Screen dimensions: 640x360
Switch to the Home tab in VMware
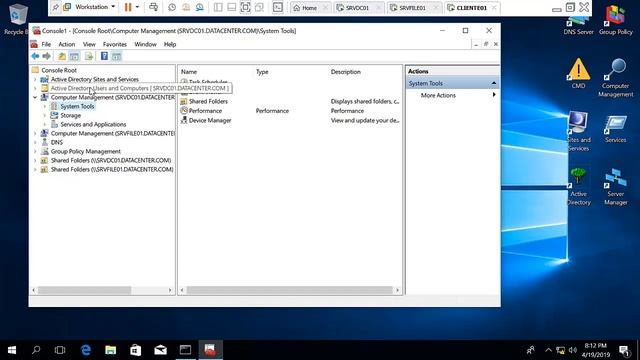point(309,8)
